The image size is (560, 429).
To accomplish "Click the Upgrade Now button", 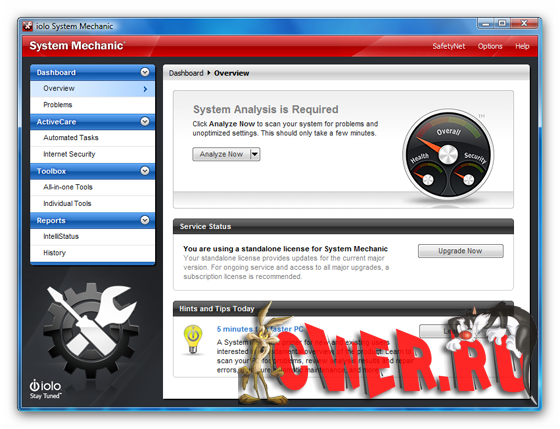I will 460,251.
